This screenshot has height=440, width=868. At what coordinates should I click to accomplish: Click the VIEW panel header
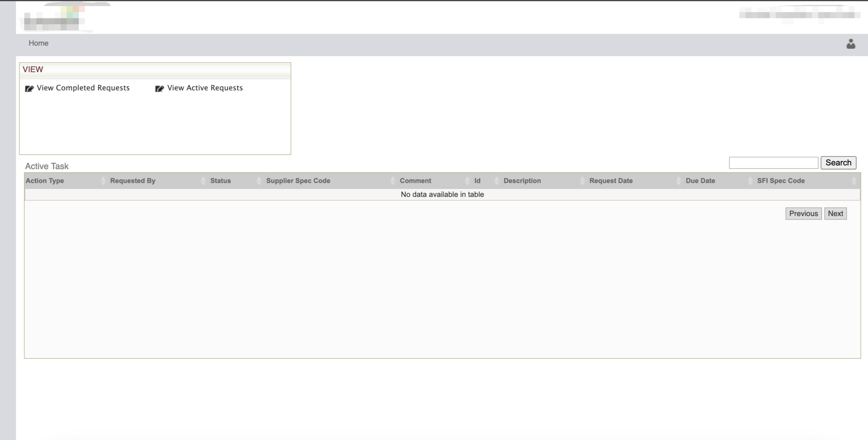coord(33,69)
